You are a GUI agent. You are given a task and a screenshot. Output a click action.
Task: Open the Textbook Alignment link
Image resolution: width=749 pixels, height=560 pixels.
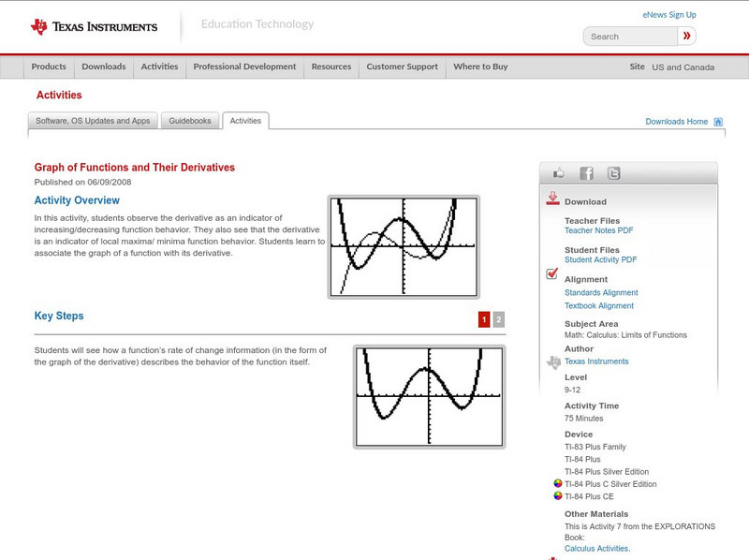599,306
